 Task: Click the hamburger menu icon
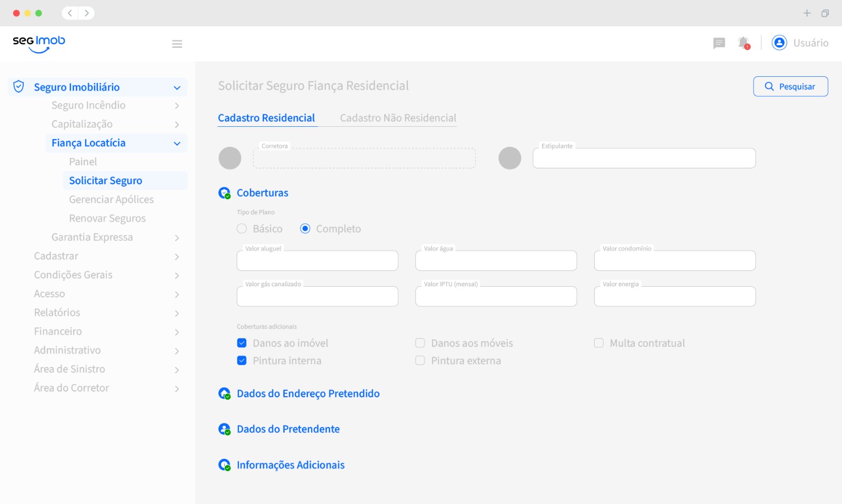[177, 44]
